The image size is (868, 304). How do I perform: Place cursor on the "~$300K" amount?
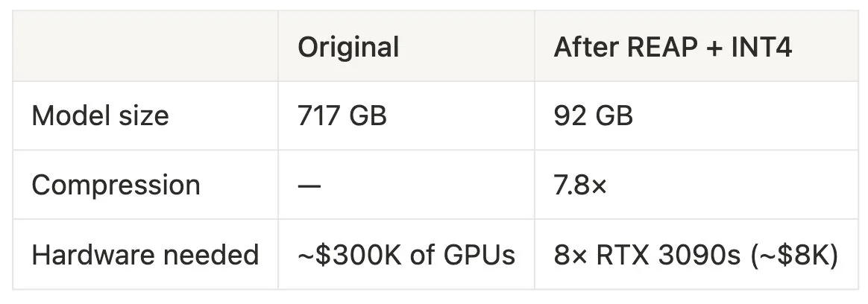click(345, 255)
